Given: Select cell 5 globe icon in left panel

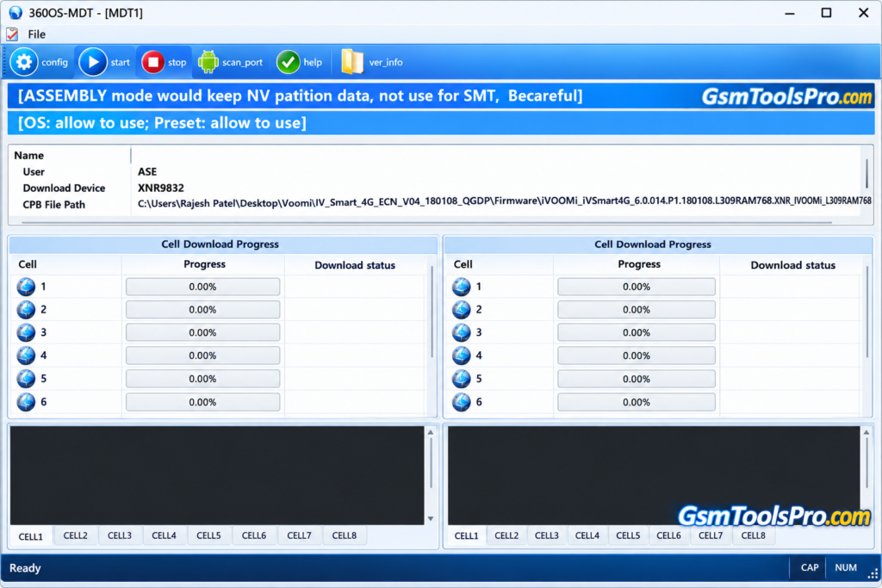Looking at the screenshot, I should (x=26, y=379).
